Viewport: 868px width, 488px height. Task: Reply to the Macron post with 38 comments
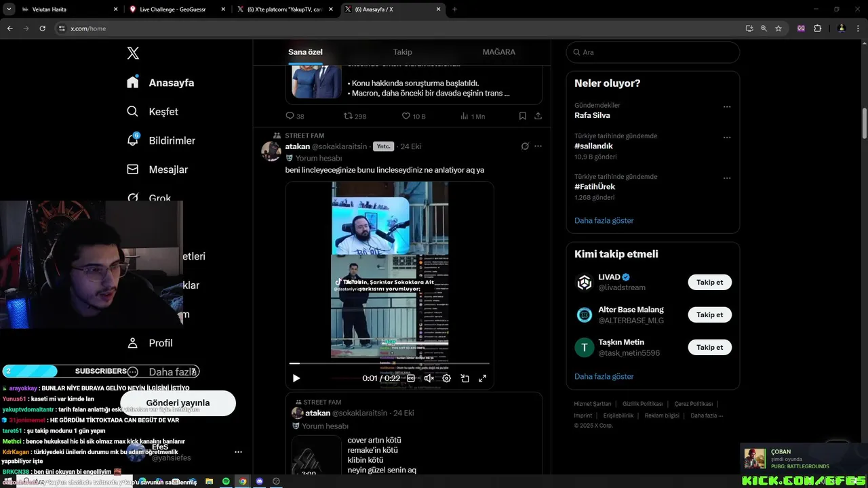[x=295, y=116]
